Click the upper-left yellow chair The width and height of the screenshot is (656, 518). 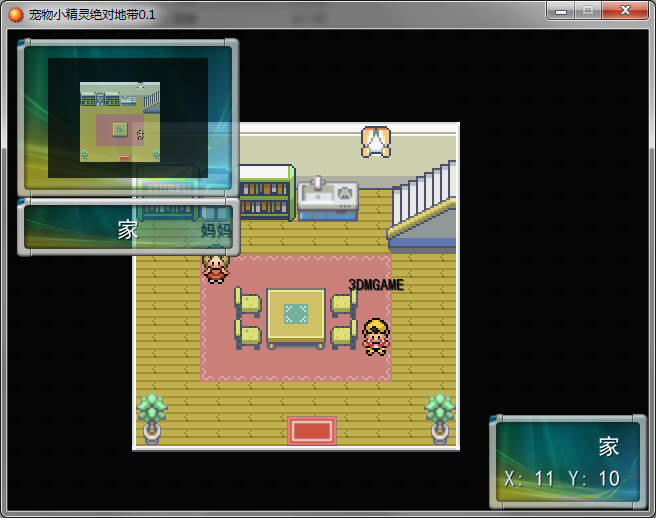pos(248,301)
